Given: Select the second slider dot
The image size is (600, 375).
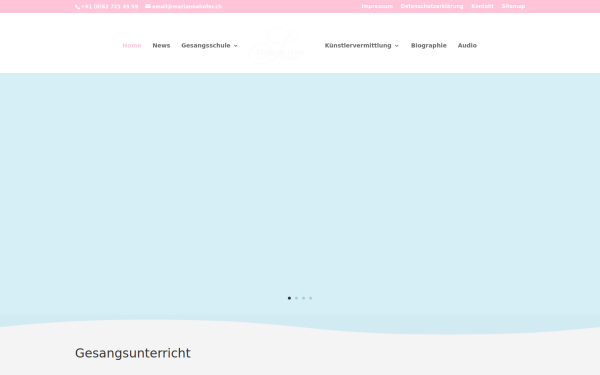Looking at the screenshot, I should click(296, 298).
